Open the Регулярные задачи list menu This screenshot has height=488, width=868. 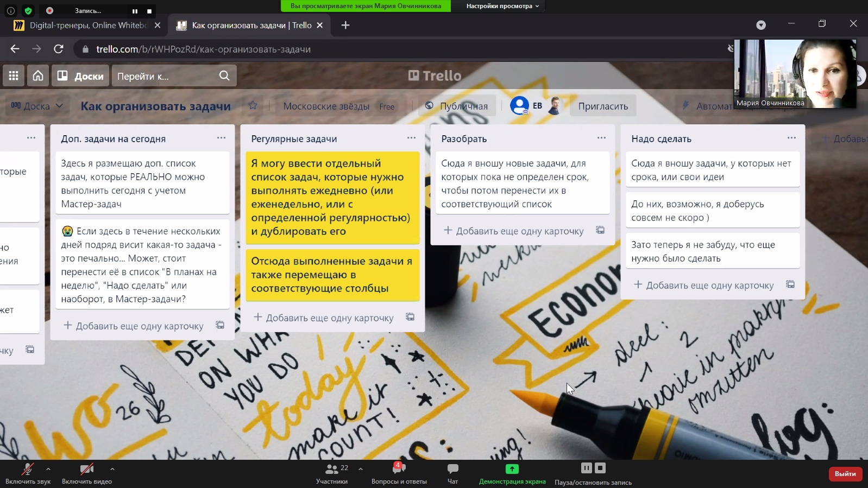[411, 138]
